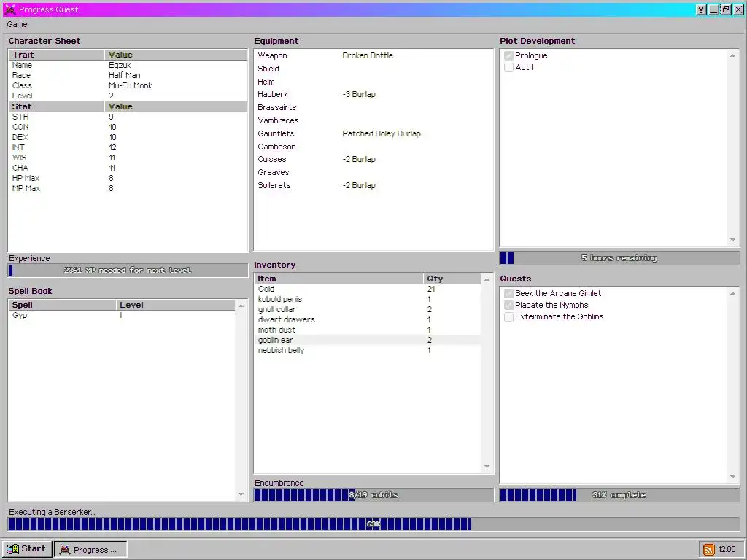
Task: Click the plot hours remaining bar
Action: (619, 258)
